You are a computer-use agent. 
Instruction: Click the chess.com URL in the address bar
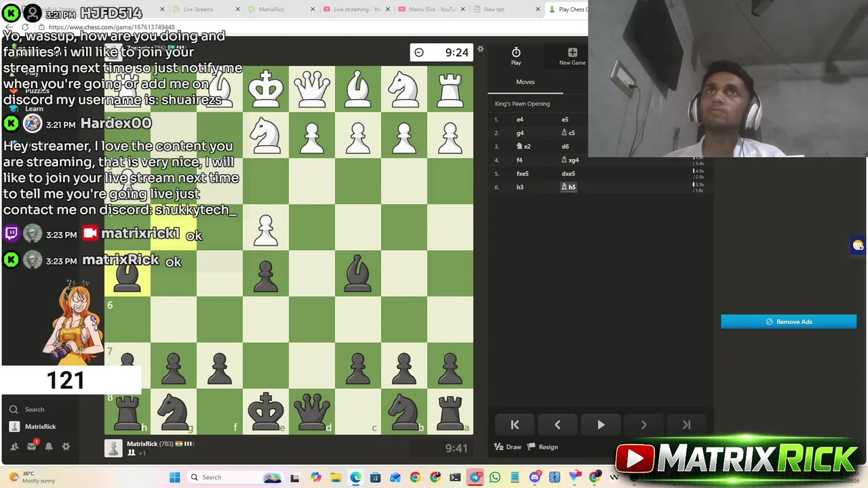pos(111,27)
